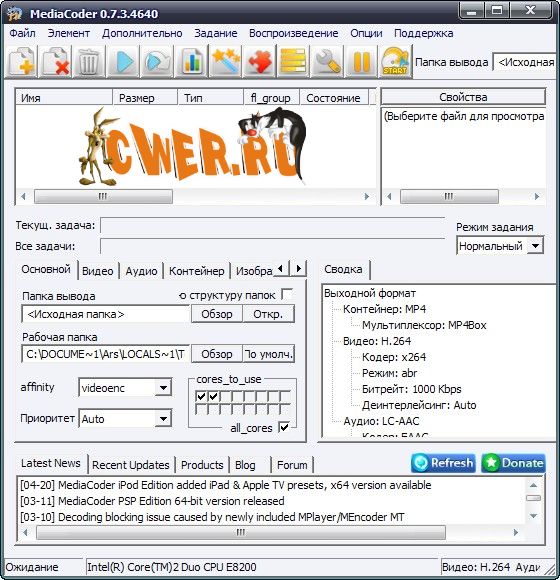Screen dimensions: 560x580
Task: Click the Refresh news button
Action: point(443,463)
